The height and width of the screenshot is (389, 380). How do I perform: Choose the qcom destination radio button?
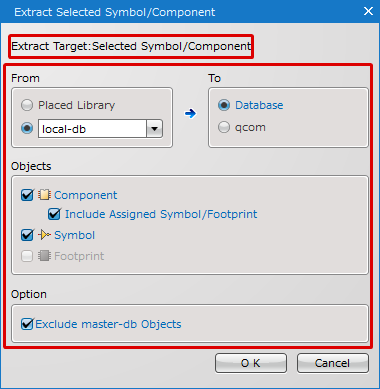[224, 127]
